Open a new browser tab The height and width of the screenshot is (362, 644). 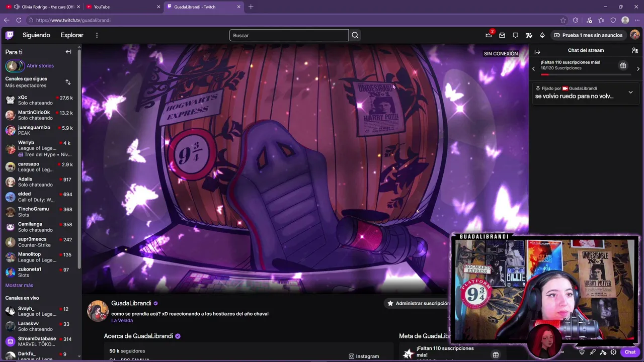click(251, 7)
